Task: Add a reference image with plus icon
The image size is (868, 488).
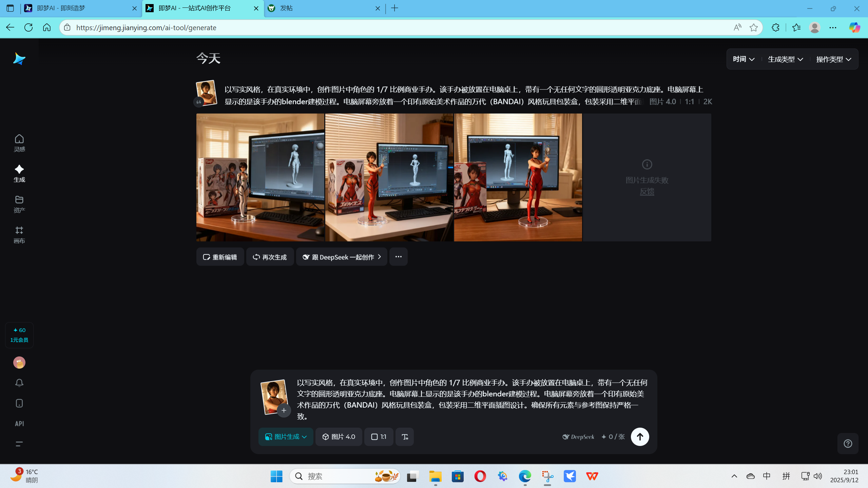Action: click(x=284, y=410)
